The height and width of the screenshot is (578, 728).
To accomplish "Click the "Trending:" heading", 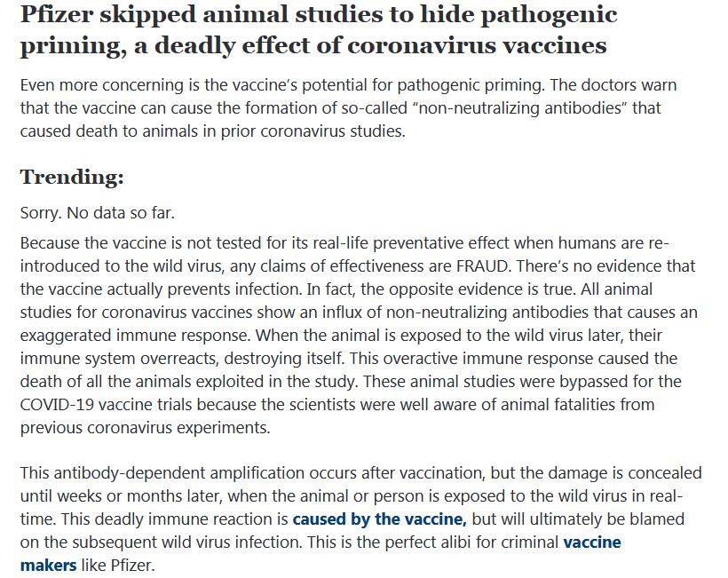I will [71, 177].
